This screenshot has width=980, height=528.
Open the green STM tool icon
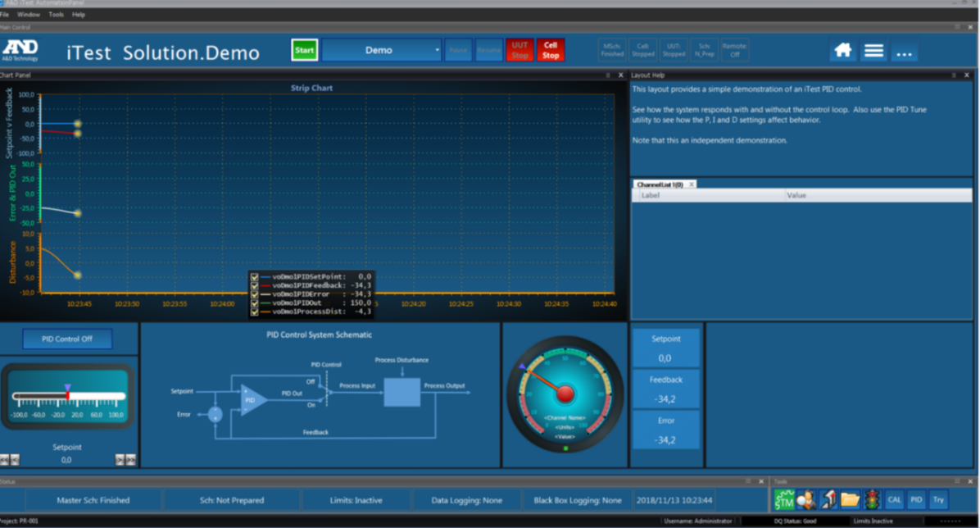click(783, 500)
